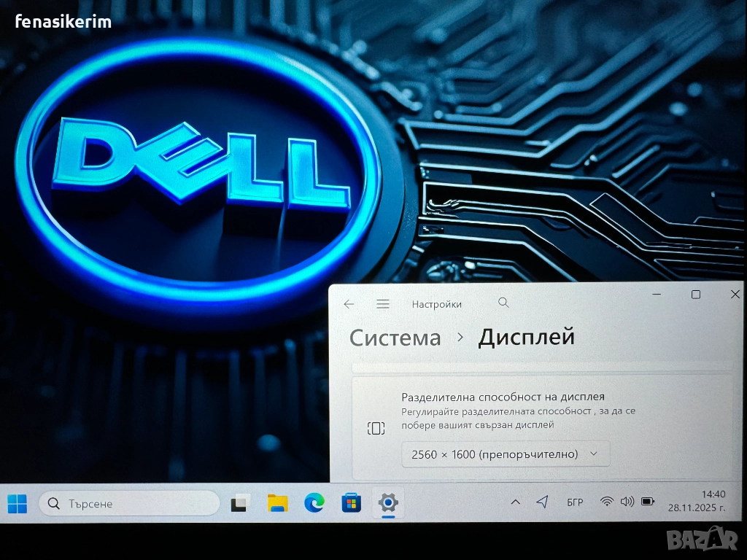The height and width of the screenshot is (560, 747).
Task: Open Microsoft Edge from the taskbar
Action: tap(314, 502)
